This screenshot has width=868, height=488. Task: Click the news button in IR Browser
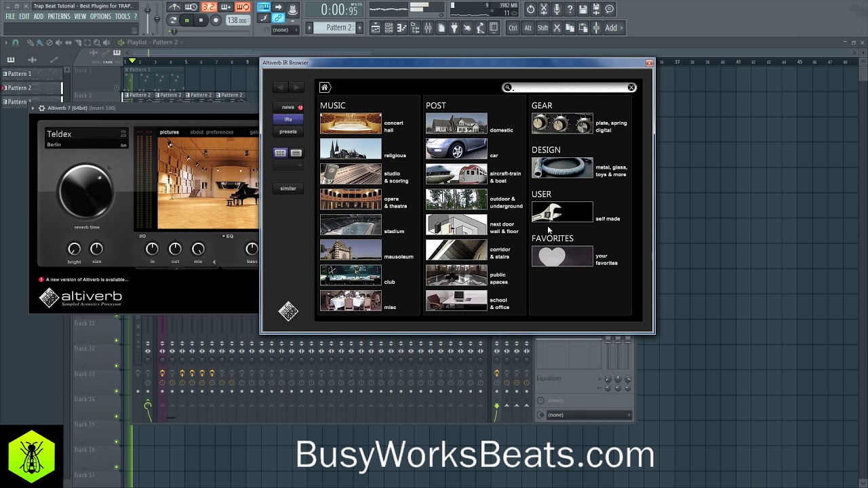coord(288,107)
